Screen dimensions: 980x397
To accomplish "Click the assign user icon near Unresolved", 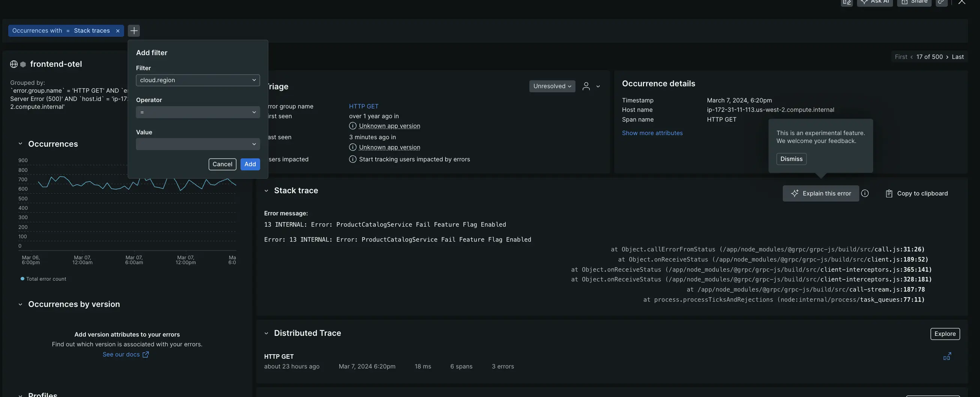I will tap(586, 86).
